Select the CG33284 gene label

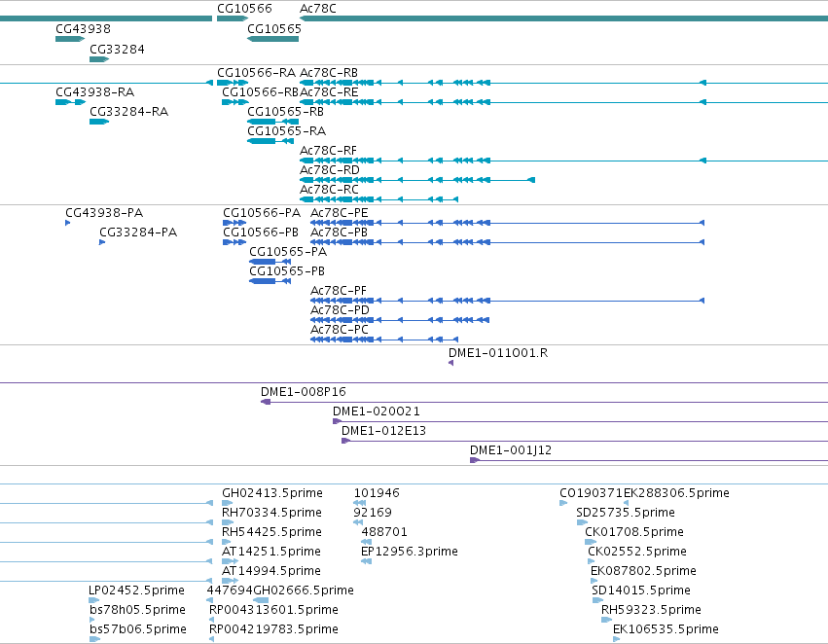pos(117,49)
